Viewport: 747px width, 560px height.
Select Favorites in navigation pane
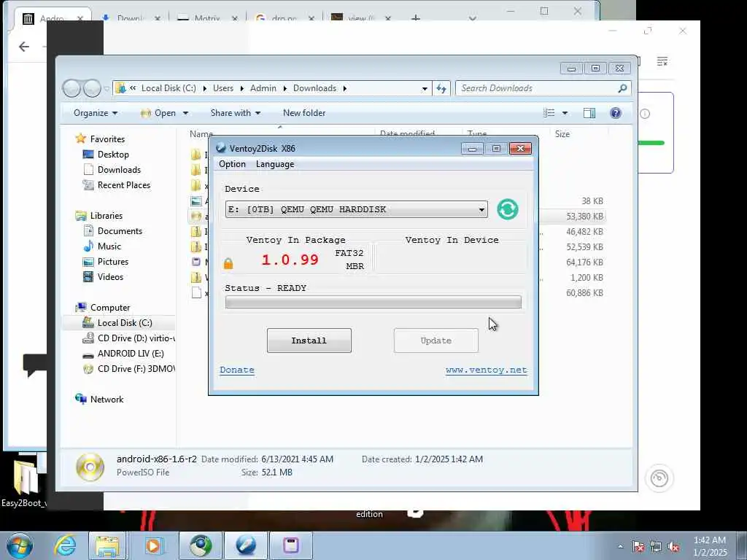tap(107, 139)
